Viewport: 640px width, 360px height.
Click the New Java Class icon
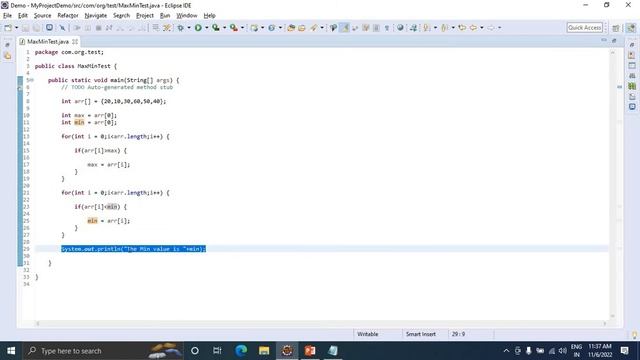click(271, 28)
